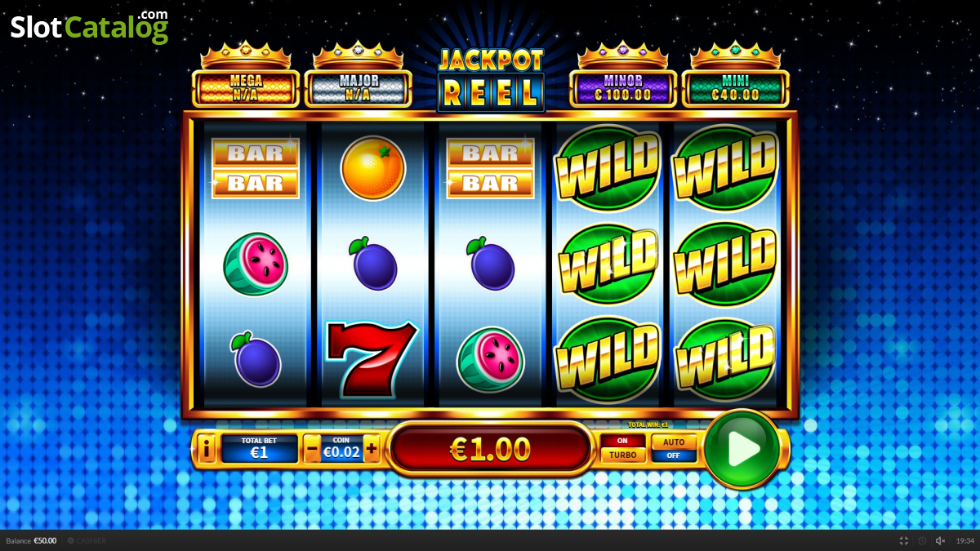The height and width of the screenshot is (551, 980).
Task: Click the Total Bet €1 field
Action: tap(260, 448)
